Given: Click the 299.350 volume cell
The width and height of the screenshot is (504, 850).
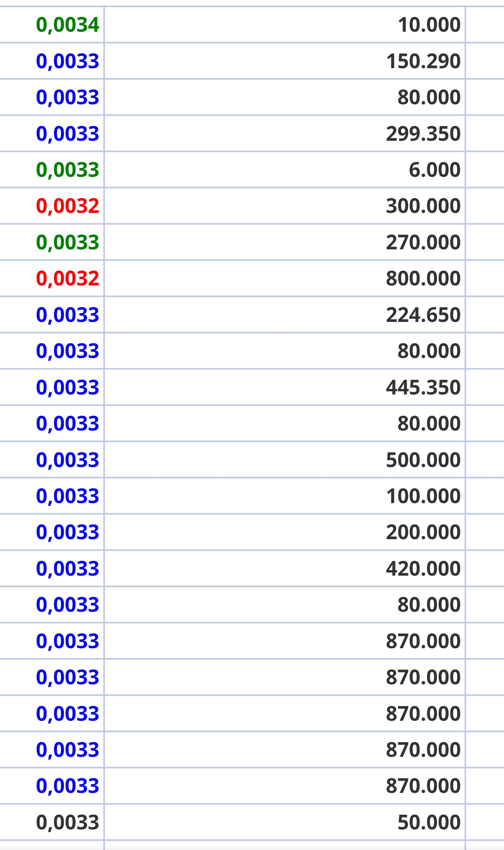Looking at the screenshot, I should (x=423, y=134).
